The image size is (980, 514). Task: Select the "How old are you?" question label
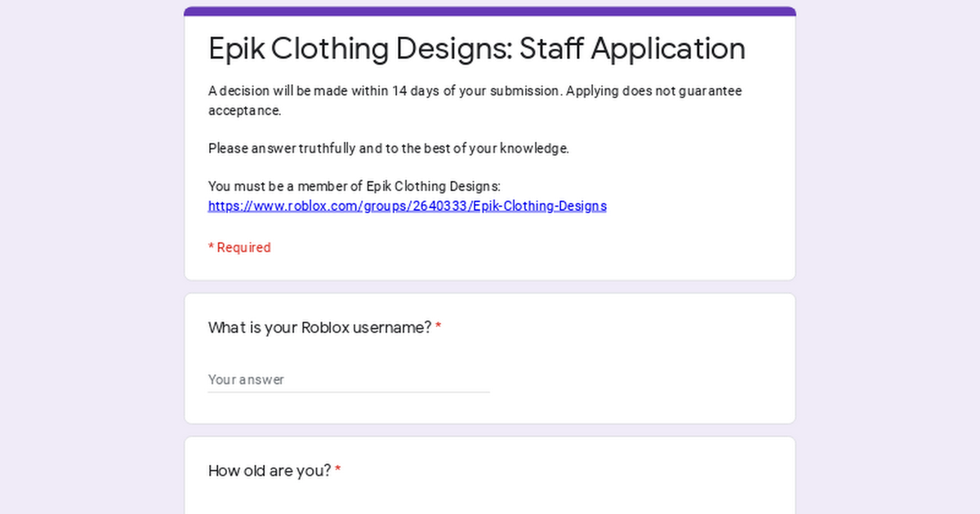pos(269,471)
